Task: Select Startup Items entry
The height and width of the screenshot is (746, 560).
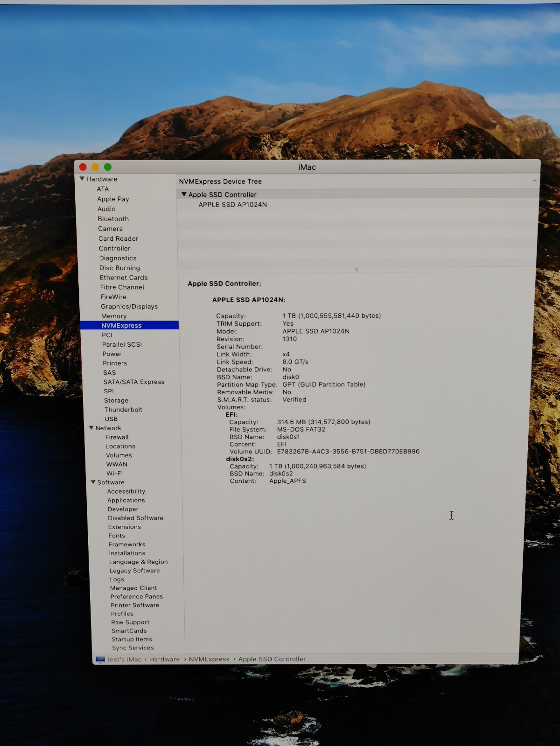Action: [x=132, y=639]
